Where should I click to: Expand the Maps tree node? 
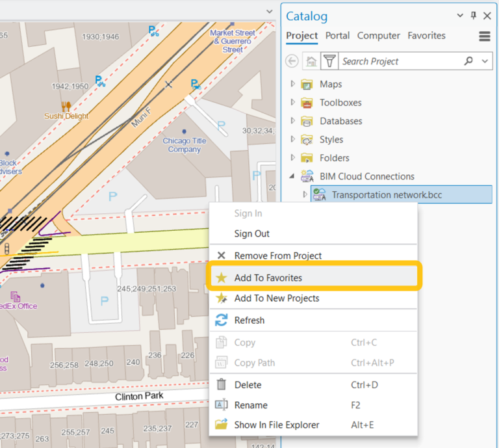pyautogui.click(x=293, y=84)
